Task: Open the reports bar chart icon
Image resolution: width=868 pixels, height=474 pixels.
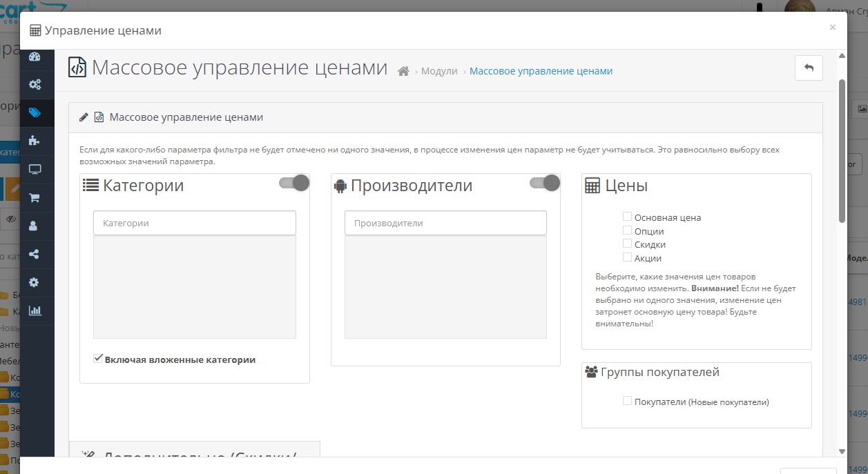Action: coord(35,310)
